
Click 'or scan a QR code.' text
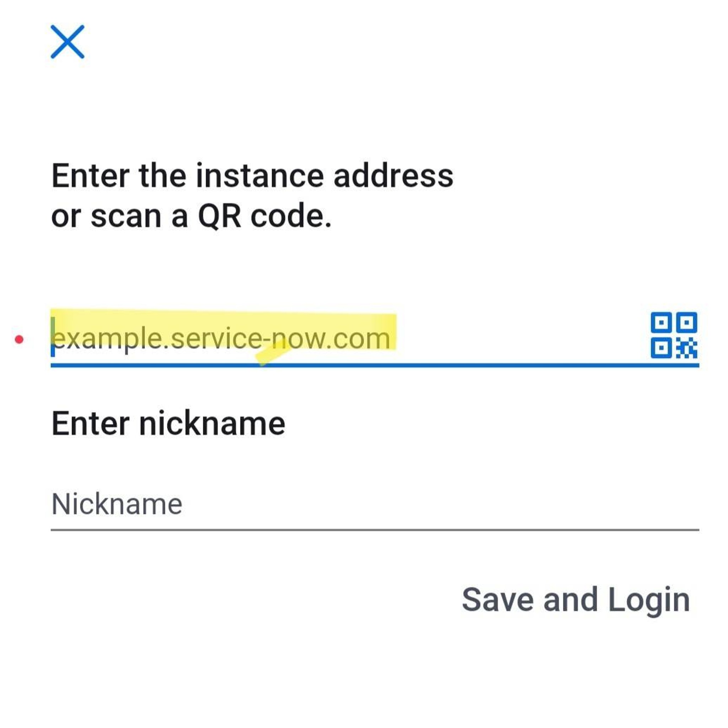[x=192, y=216]
